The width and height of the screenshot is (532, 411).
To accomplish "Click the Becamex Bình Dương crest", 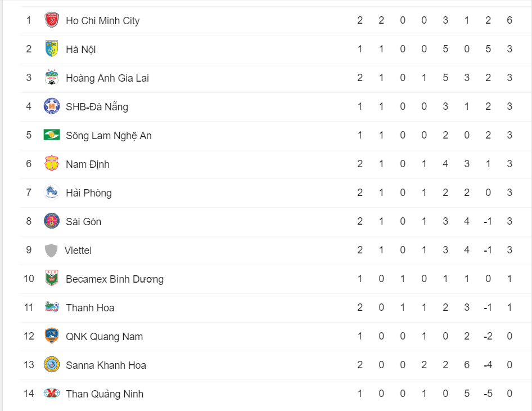I will click(52, 278).
